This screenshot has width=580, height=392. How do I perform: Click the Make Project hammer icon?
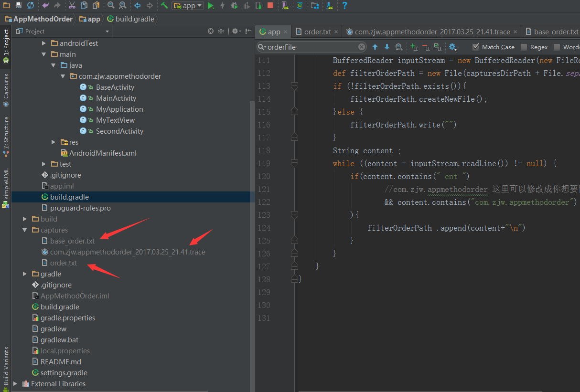tap(164, 6)
